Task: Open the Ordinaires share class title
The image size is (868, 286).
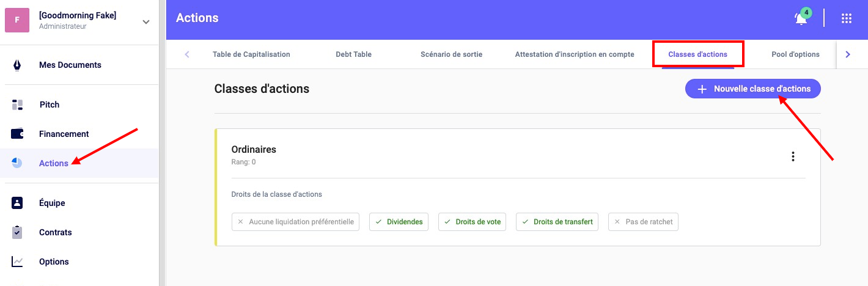Action: (254, 149)
